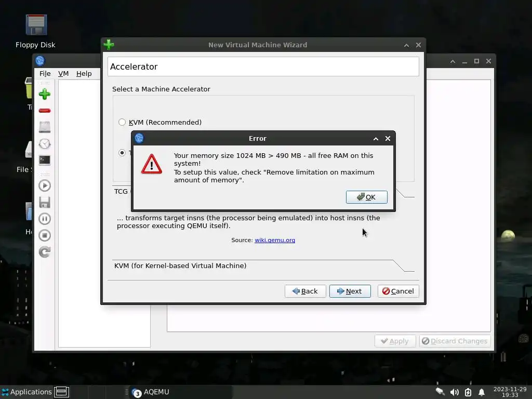
Task: Close the AQEMU main window
Action: point(488,61)
